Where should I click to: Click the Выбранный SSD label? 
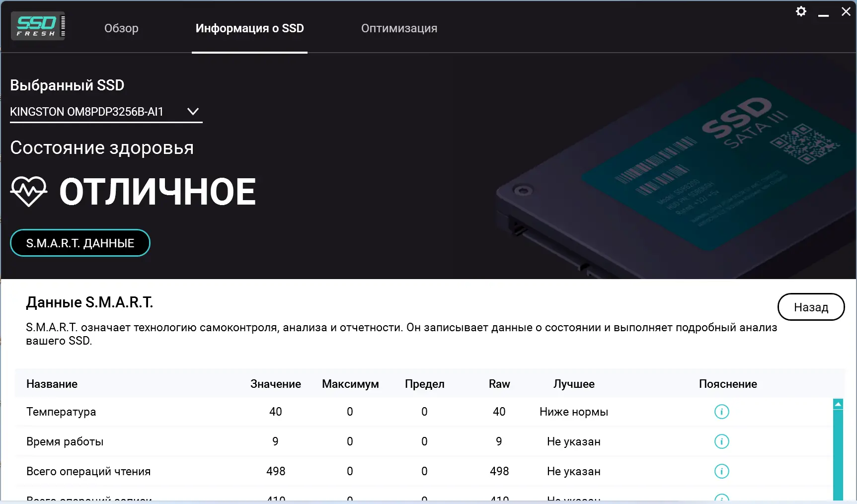click(x=67, y=85)
